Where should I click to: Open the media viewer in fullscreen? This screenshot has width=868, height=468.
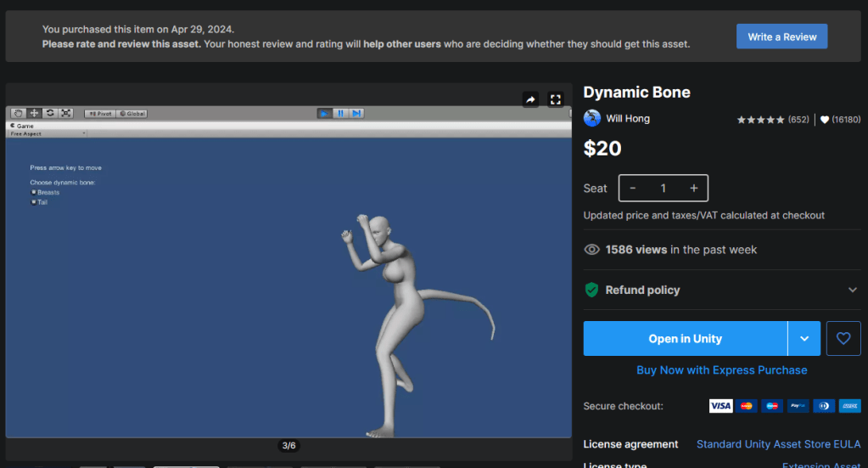556,100
